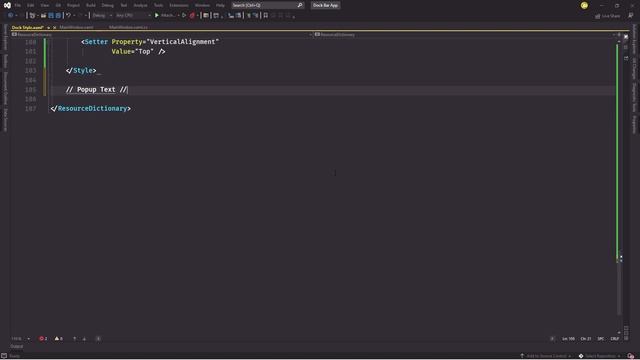Open the File menu

coord(18,5)
